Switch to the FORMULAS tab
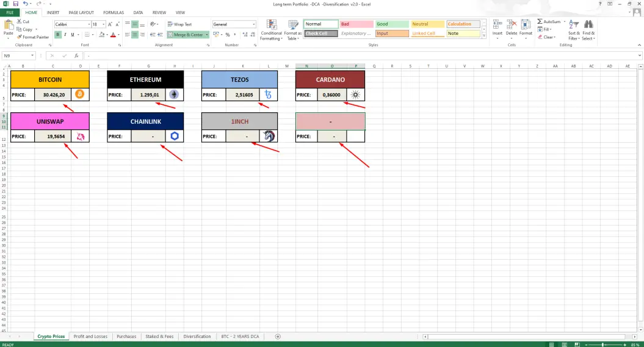The height and width of the screenshot is (347, 644). click(114, 13)
